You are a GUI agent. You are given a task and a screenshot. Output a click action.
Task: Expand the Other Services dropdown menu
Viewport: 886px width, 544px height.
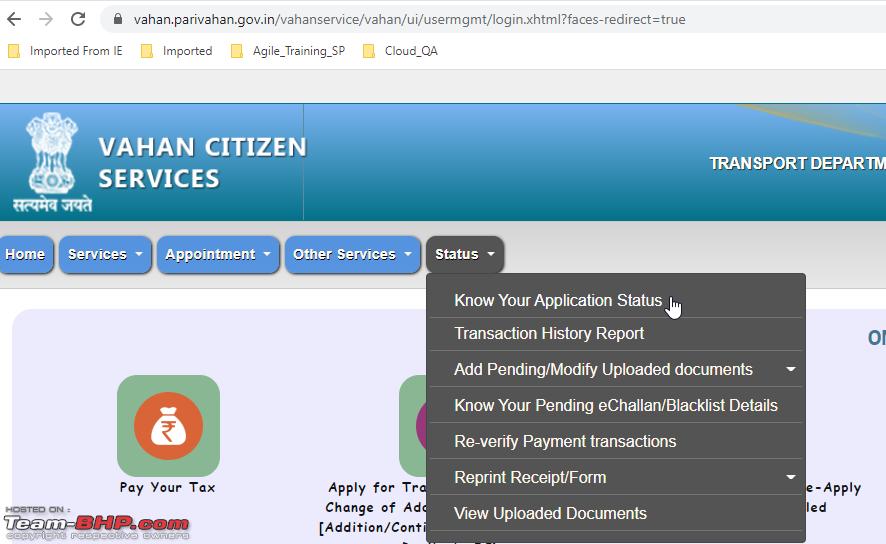click(353, 254)
